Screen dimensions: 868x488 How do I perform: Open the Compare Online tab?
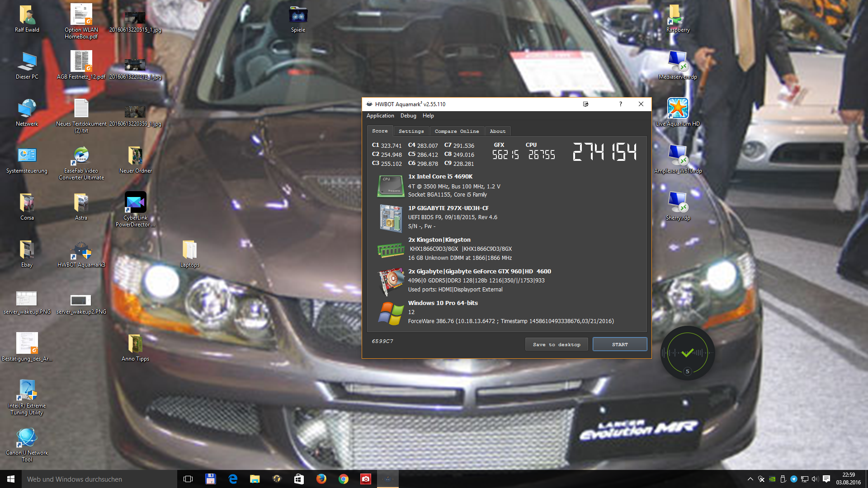click(x=457, y=131)
